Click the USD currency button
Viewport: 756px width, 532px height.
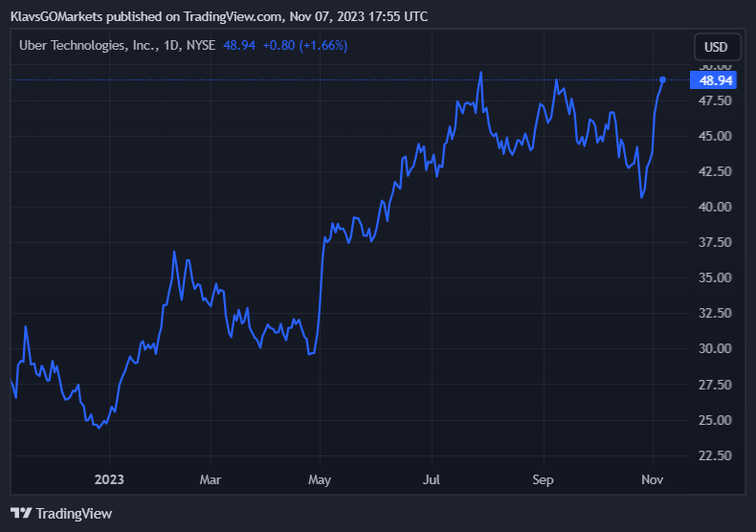(x=718, y=47)
